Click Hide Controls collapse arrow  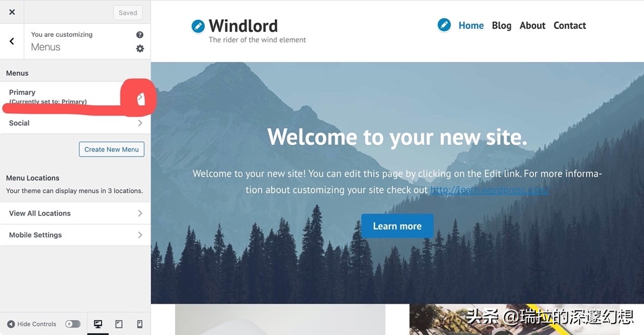pyautogui.click(x=11, y=324)
